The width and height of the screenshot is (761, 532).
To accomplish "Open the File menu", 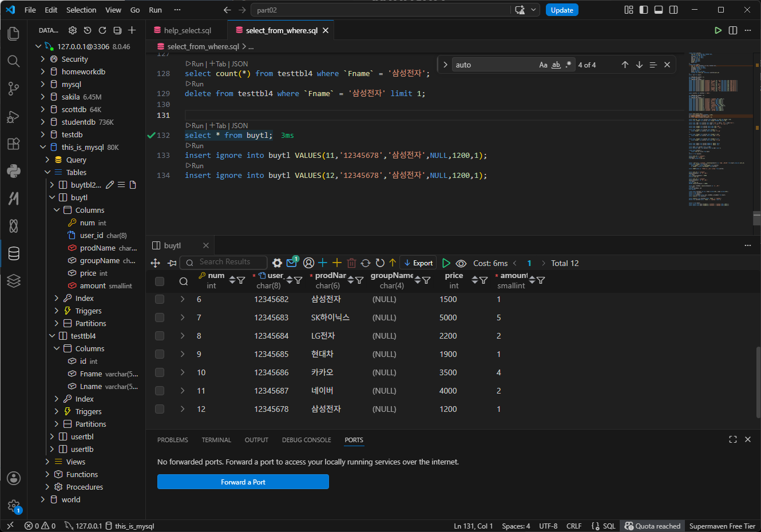I will click(x=30, y=10).
